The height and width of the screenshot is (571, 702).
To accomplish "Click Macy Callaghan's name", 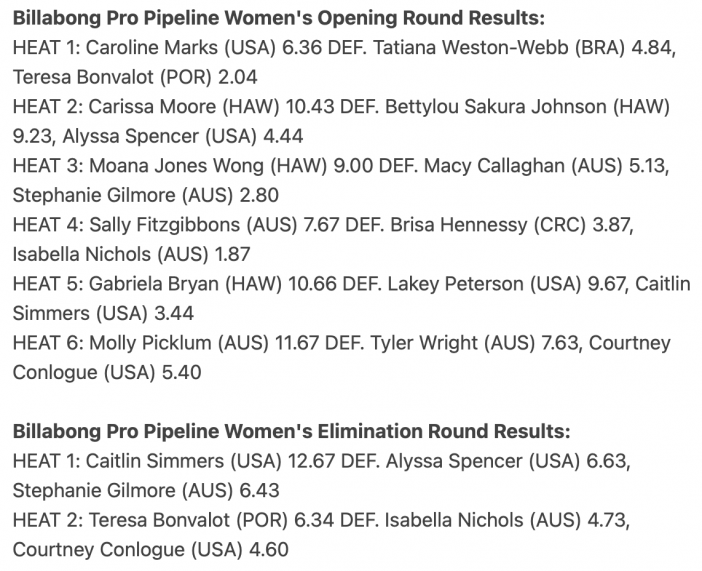I will [494, 166].
